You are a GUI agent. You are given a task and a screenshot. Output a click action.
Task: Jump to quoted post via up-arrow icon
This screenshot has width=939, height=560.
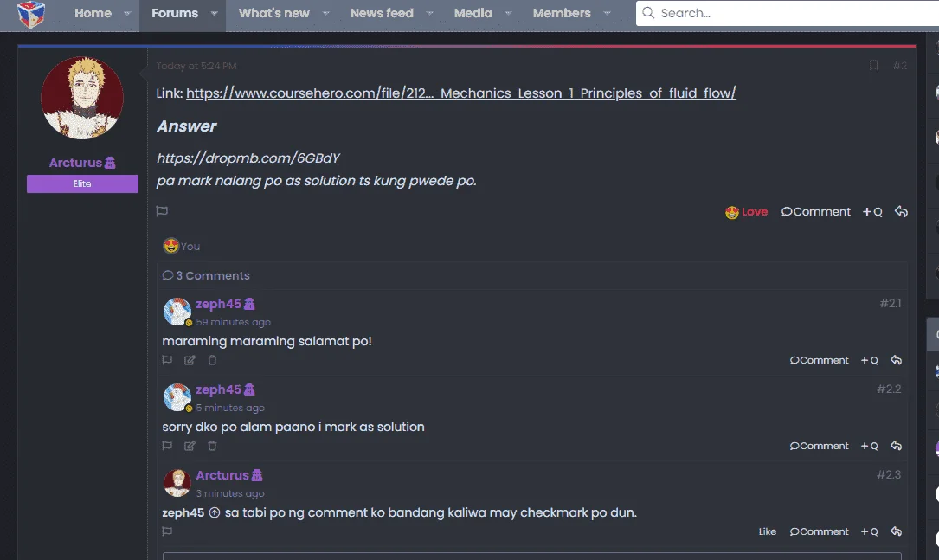click(x=215, y=512)
